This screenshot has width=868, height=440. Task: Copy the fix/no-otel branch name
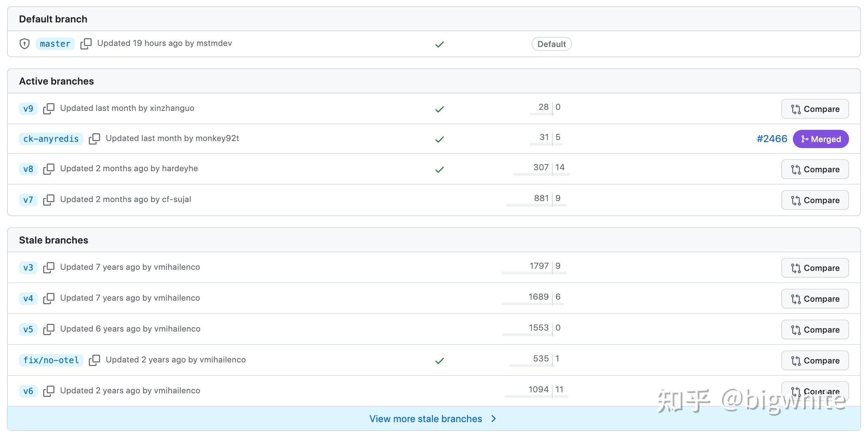[94, 360]
